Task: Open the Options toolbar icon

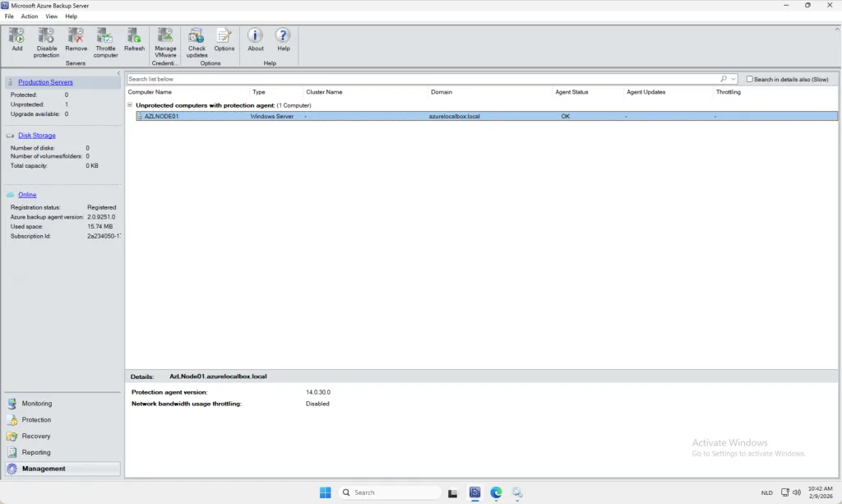Action: (224, 36)
